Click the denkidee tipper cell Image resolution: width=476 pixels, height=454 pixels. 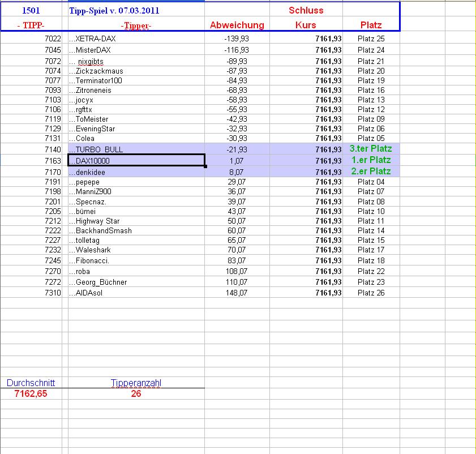[x=136, y=172]
